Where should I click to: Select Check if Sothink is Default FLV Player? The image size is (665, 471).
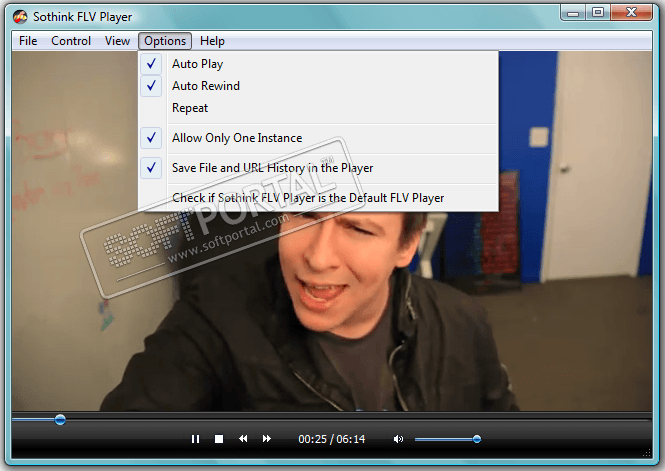coord(318,198)
